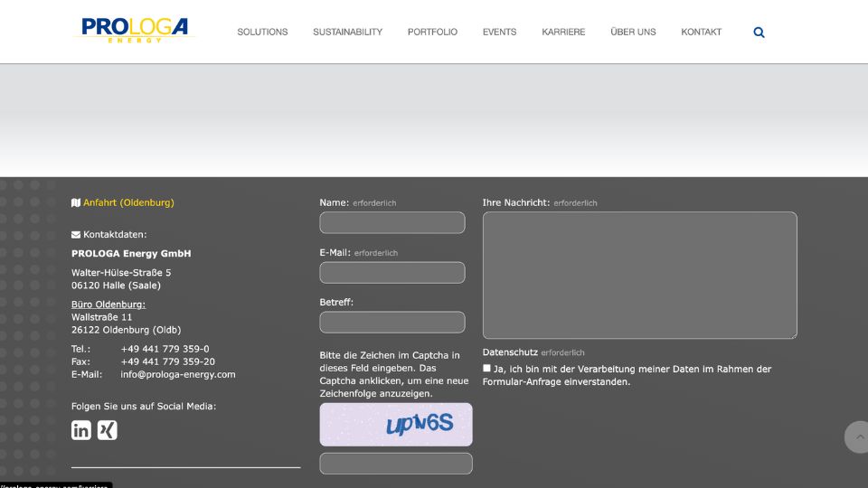Click into the E-Mail input field
This screenshot has height=488, width=868.
pyautogui.click(x=392, y=273)
